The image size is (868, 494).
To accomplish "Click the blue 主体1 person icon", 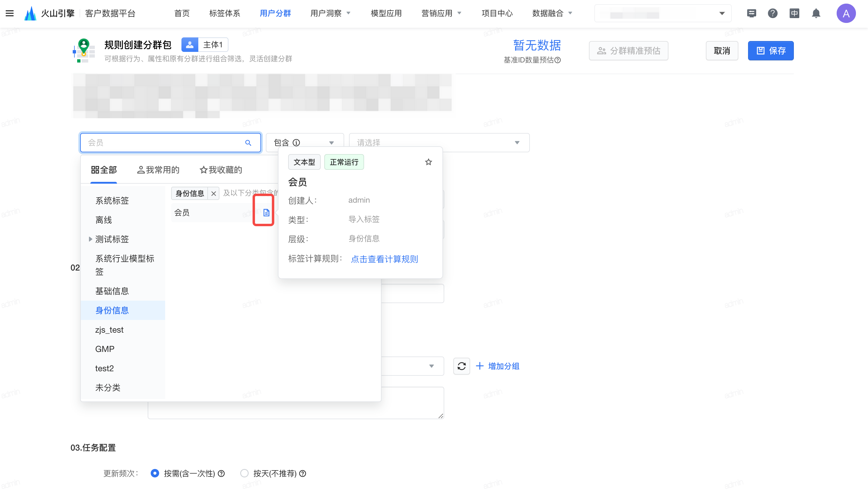I will pyautogui.click(x=190, y=44).
